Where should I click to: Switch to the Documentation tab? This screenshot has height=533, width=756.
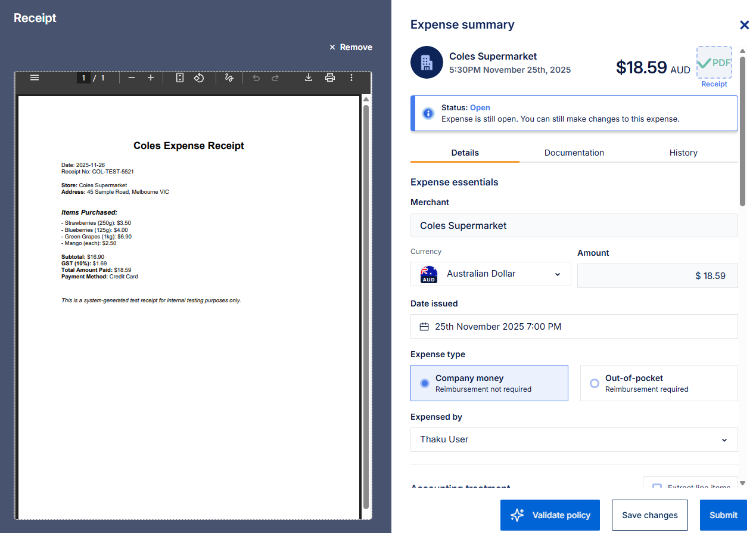[574, 153]
